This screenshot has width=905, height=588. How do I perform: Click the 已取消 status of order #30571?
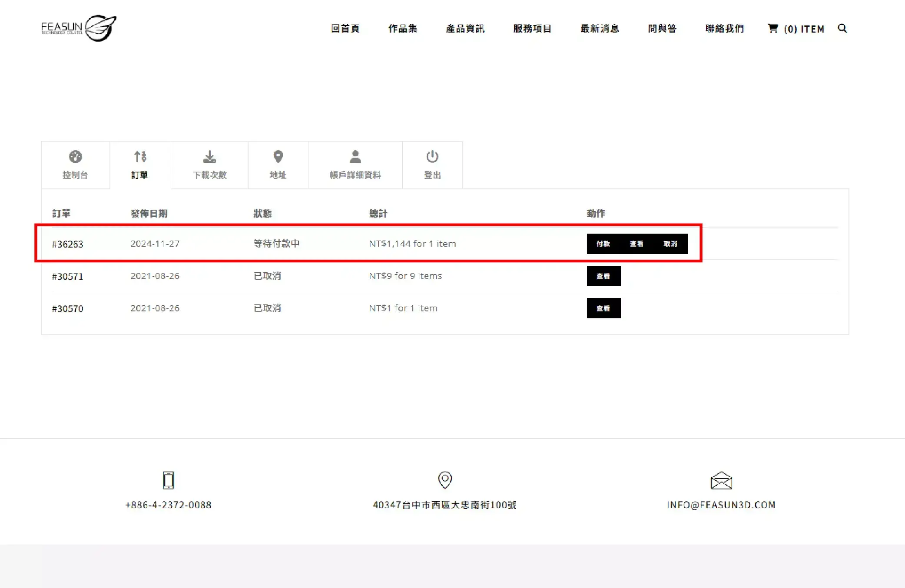coord(267,276)
